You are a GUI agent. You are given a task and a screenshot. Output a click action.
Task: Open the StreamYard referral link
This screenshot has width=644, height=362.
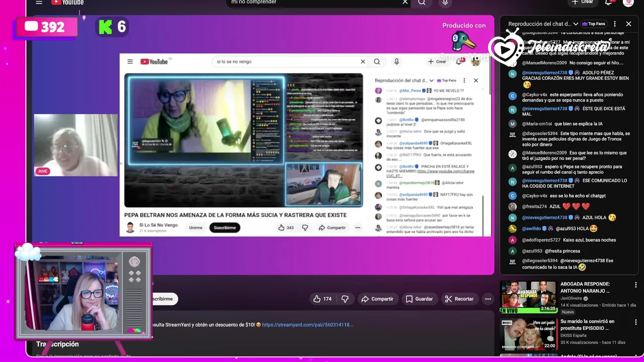[x=307, y=325]
